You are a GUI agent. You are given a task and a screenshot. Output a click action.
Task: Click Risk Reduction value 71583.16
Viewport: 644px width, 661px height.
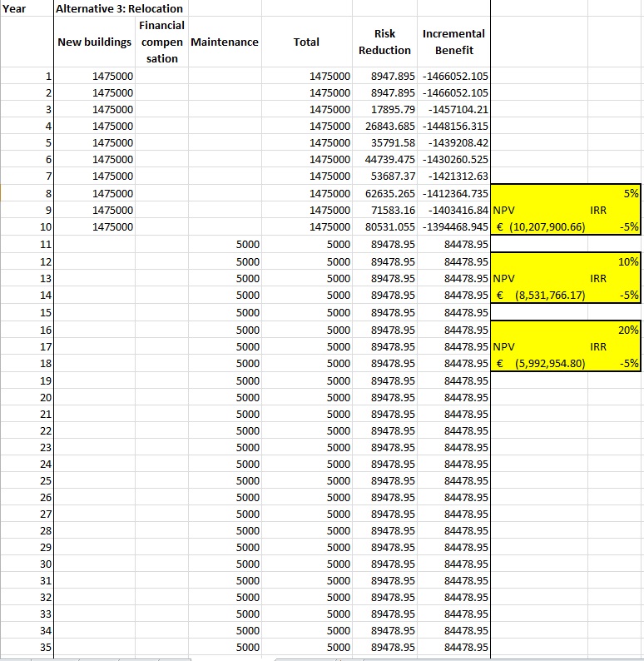pos(385,210)
